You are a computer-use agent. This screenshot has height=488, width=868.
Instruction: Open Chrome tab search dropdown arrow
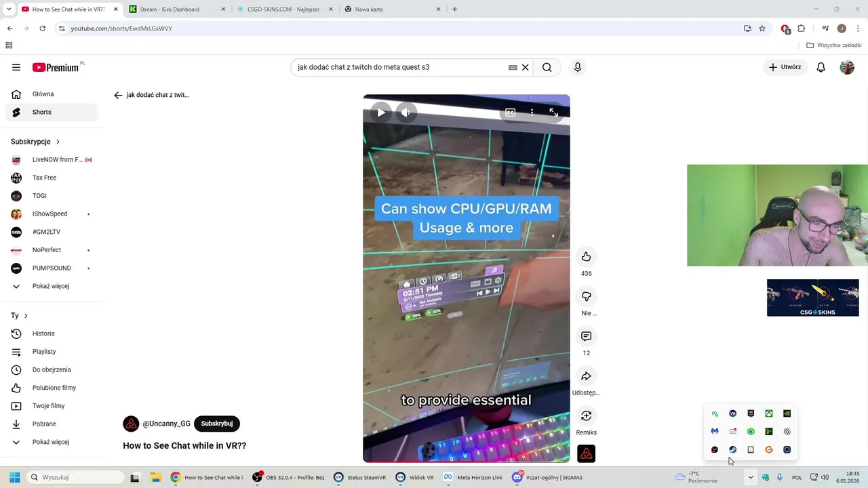[9, 9]
